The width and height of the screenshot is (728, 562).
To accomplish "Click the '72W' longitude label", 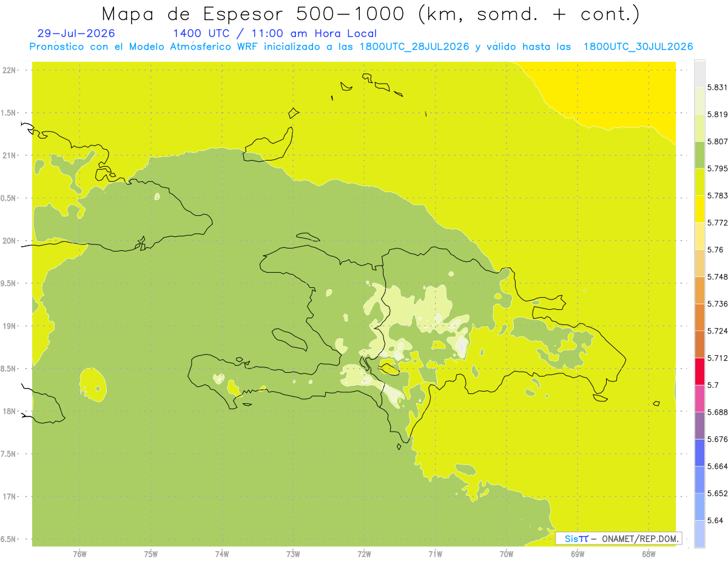I will click(x=364, y=554).
